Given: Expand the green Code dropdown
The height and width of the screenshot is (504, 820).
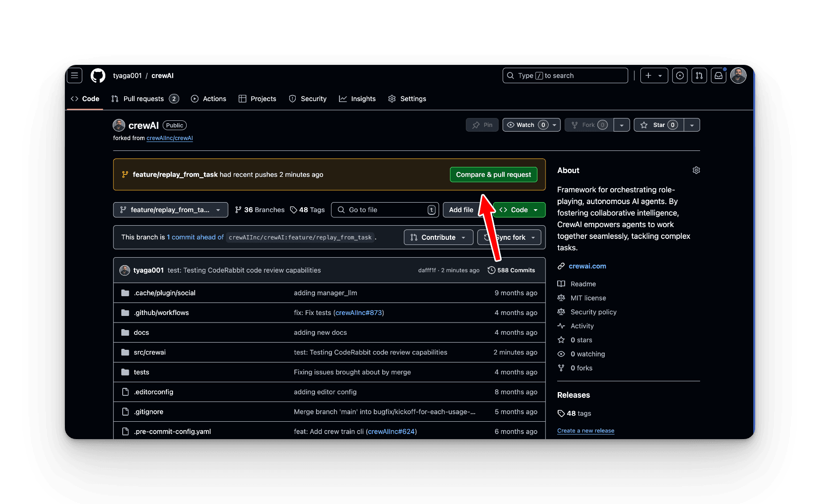Looking at the screenshot, I should pos(536,210).
